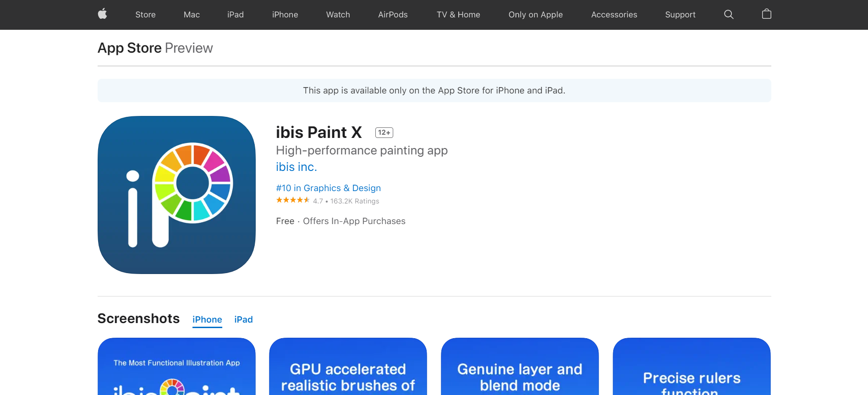Open the Genuine layer and blend mode screenshot

(520, 367)
